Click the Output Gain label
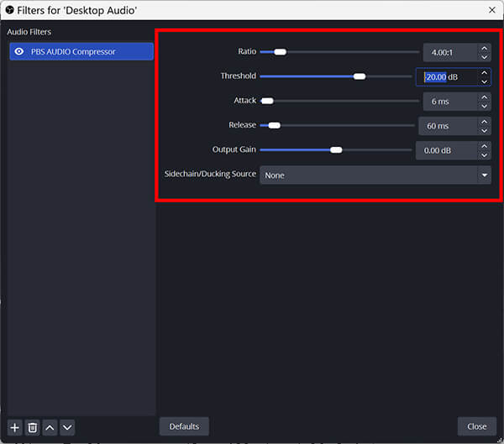 (x=234, y=149)
